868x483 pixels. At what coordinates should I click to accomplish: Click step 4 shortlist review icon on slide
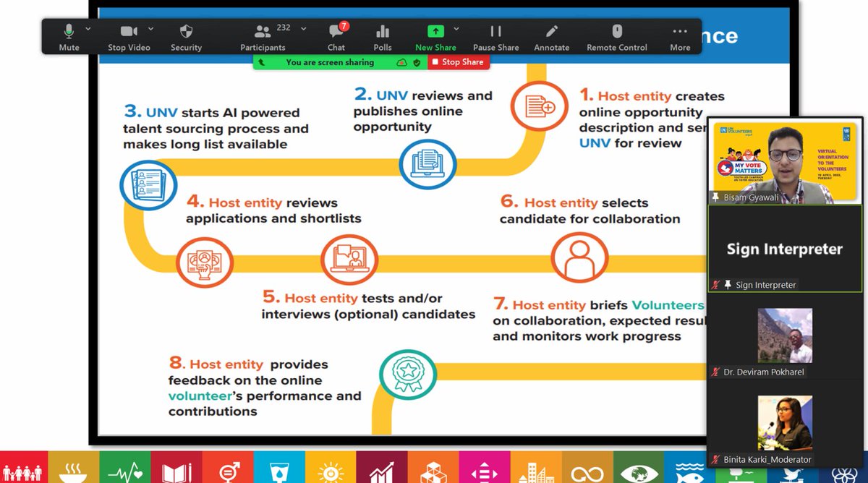pos(205,262)
